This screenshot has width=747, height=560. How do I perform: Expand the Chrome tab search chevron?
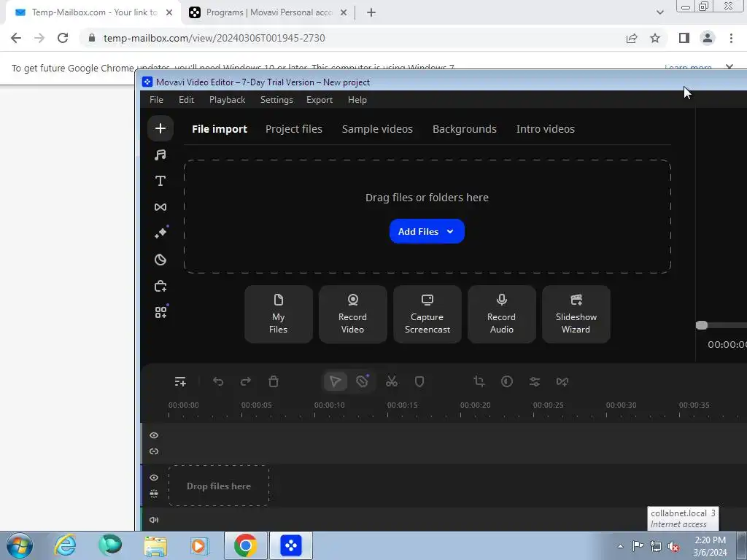[659, 12]
